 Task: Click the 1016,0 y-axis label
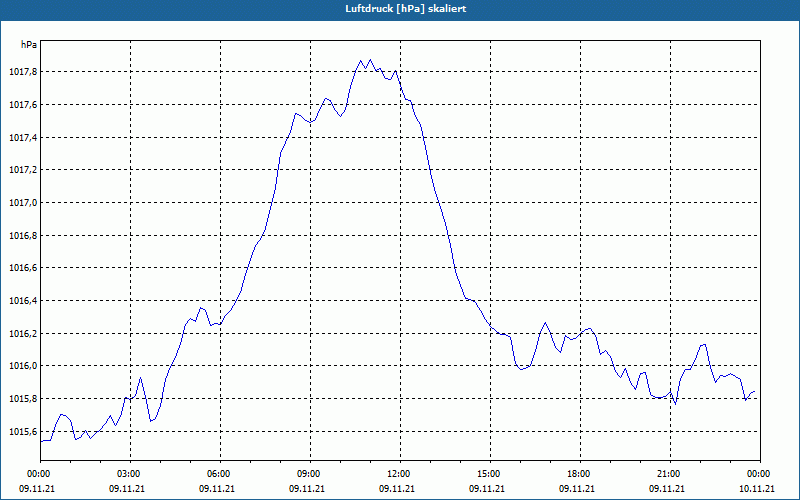tap(23, 366)
